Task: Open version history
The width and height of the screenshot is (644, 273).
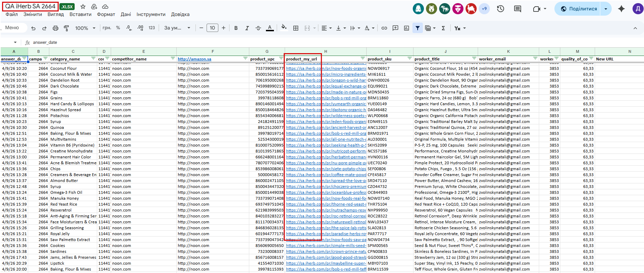Action: click(501, 9)
